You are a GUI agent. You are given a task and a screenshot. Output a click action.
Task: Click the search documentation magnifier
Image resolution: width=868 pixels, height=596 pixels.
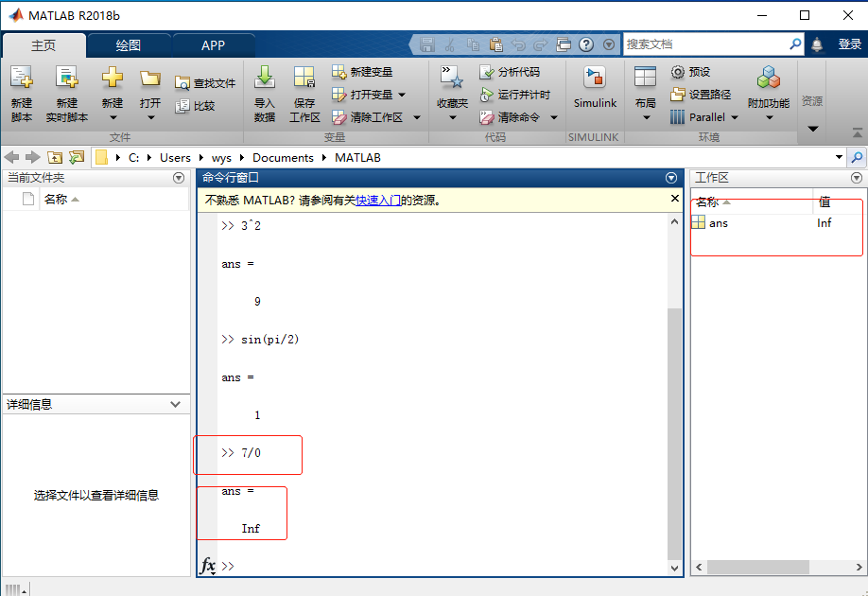point(795,44)
